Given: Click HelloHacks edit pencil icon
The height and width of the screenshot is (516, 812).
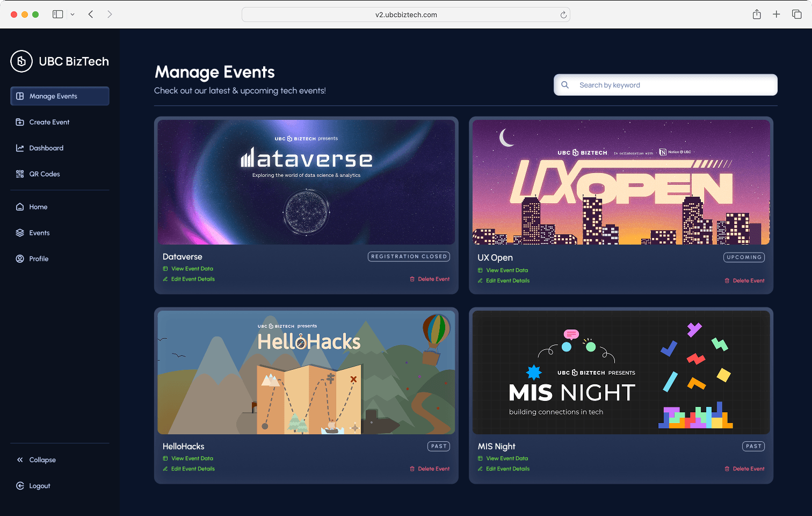Looking at the screenshot, I should [x=165, y=469].
